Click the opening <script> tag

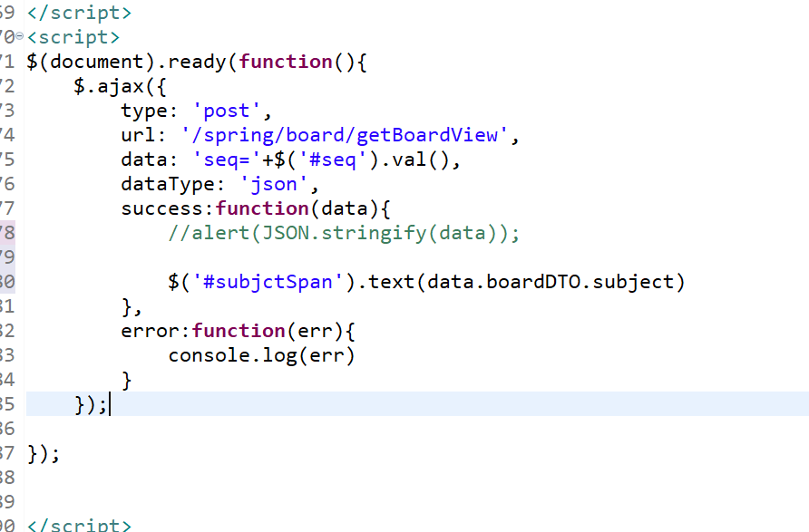(x=73, y=37)
